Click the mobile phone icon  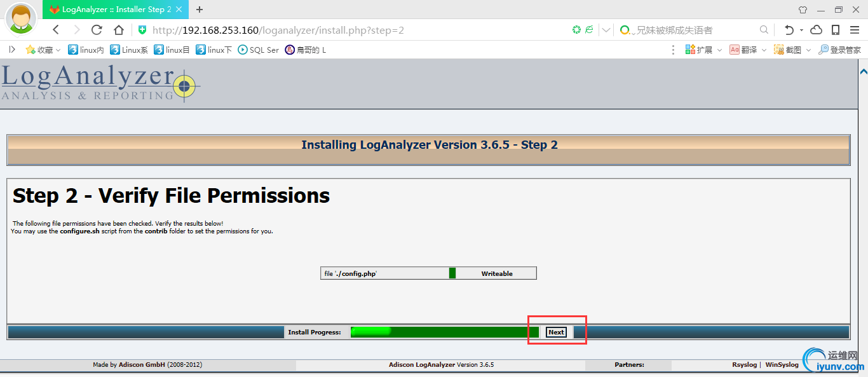pos(836,30)
